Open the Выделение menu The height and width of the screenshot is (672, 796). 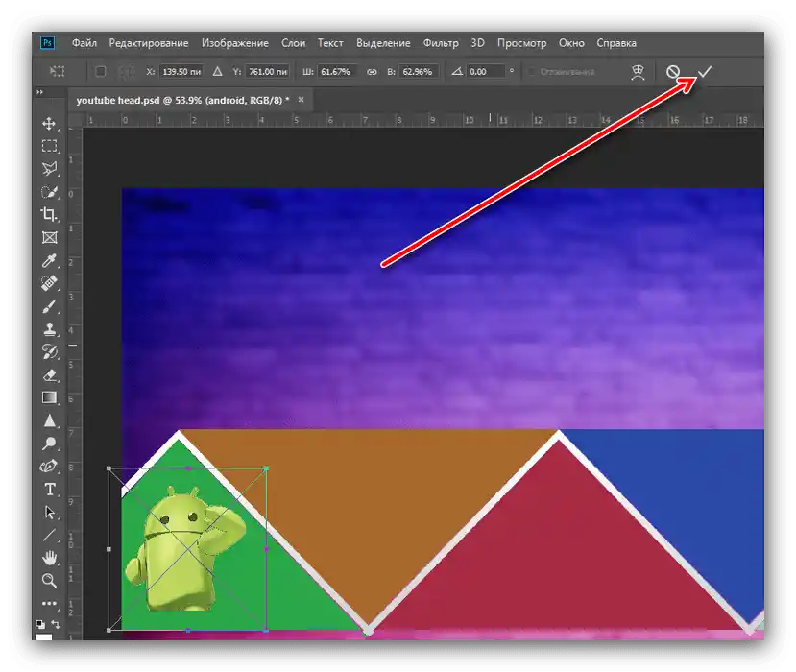383,43
